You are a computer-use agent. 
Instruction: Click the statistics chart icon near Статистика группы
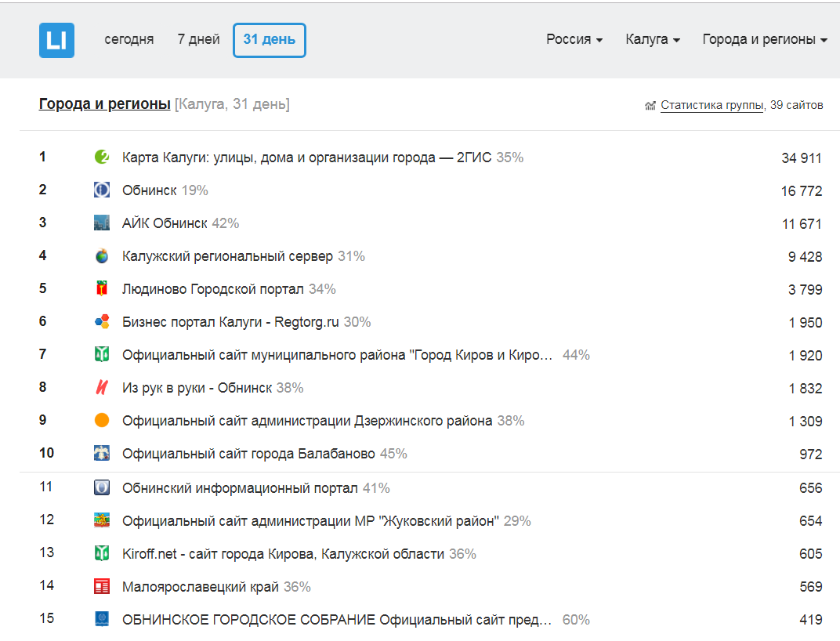[650, 106]
